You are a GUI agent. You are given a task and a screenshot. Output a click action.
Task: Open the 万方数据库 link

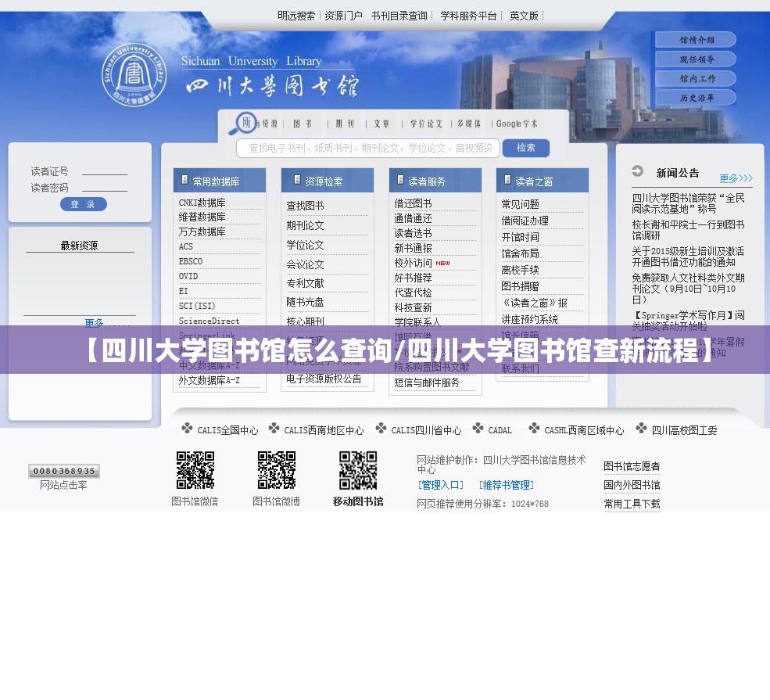pos(202,232)
